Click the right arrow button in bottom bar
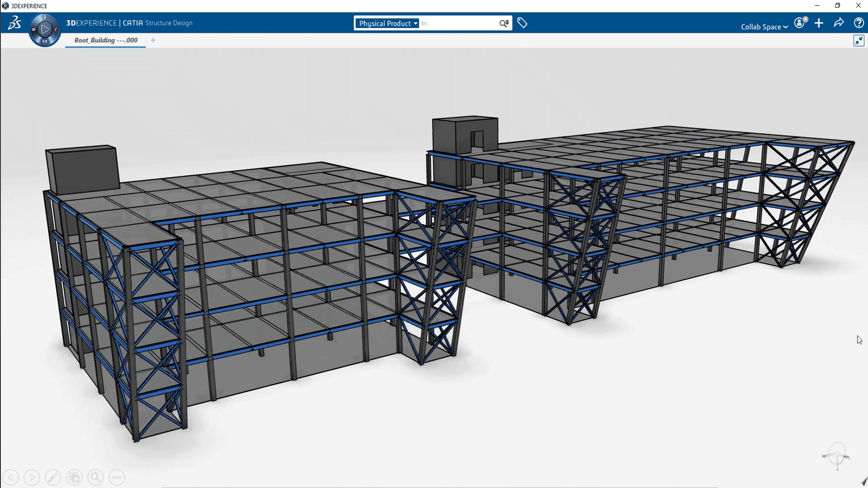The height and width of the screenshot is (488, 868). (x=32, y=477)
